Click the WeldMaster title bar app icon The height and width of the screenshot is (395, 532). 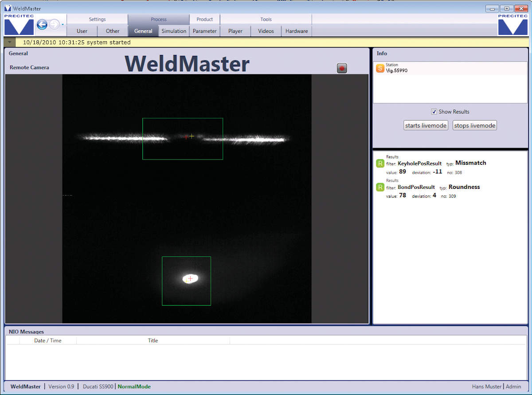click(x=8, y=8)
